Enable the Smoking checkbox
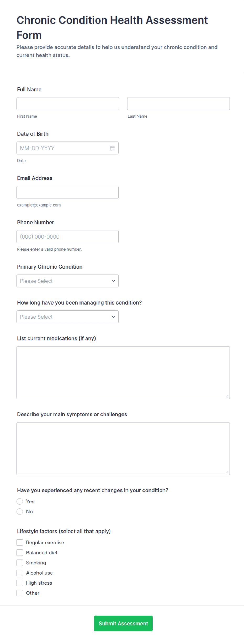This screenshot has width=244, height=644. (x=20, y=563)
